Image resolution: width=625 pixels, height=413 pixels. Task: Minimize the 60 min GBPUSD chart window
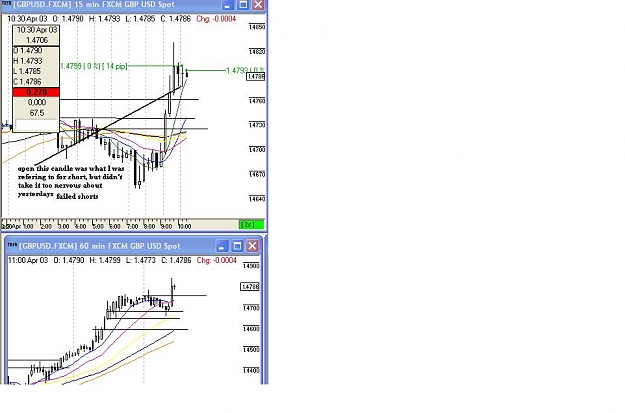[222, 246]
